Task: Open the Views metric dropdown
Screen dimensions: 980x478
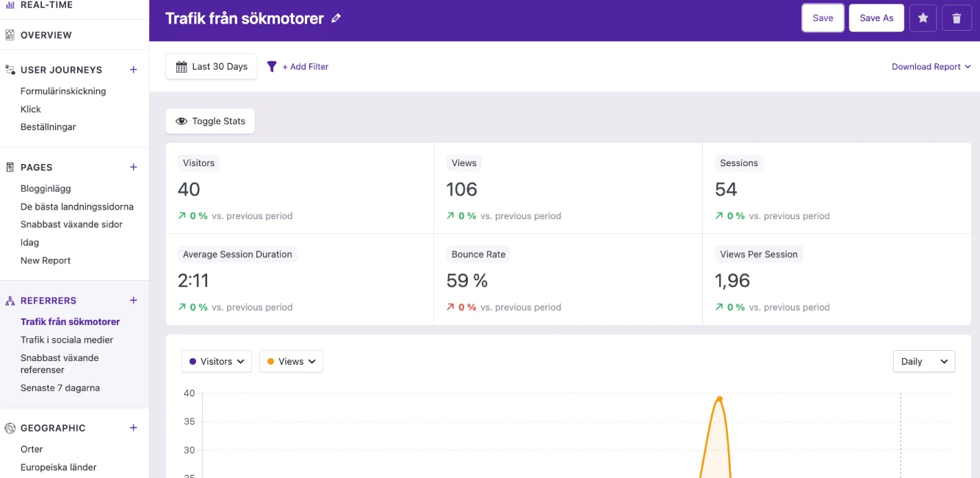Action: (x=292, y=361)
